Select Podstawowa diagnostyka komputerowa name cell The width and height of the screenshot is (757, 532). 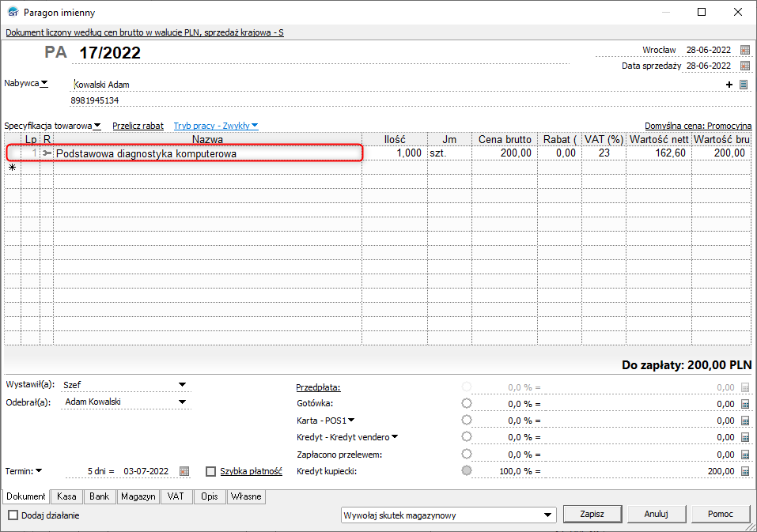(x=207, y=153)
